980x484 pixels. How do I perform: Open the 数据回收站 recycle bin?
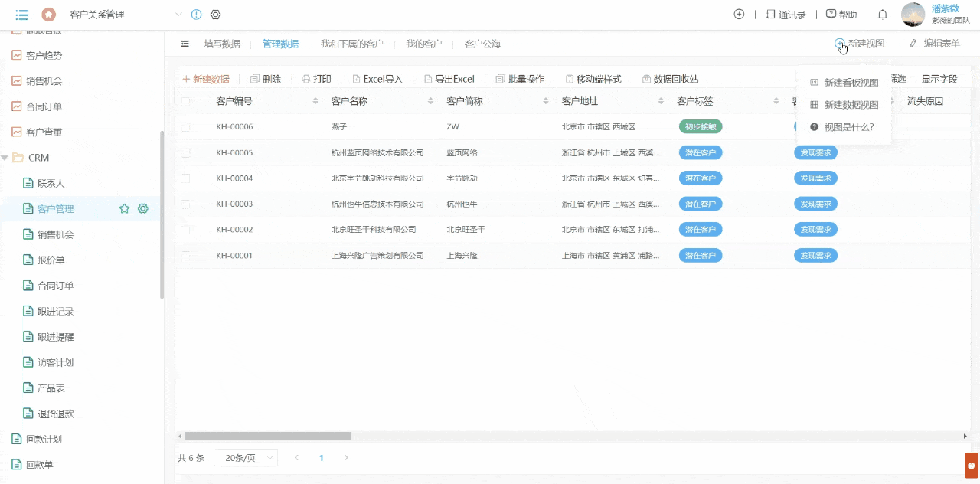coord(670,79)
